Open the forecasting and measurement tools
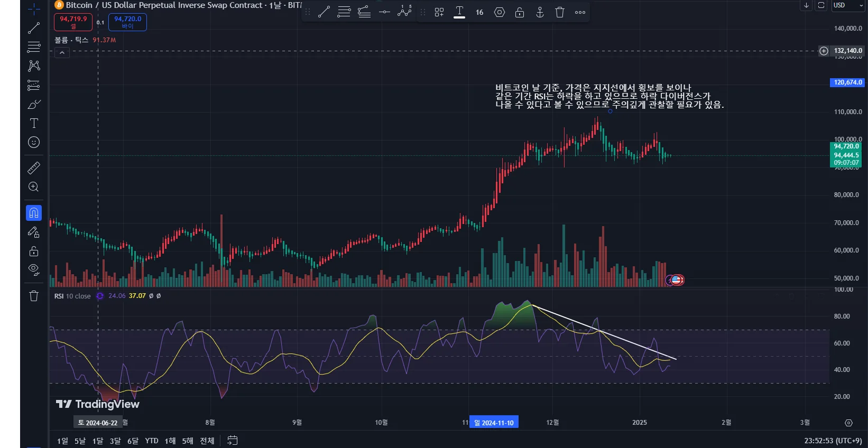 pos(34,85)
